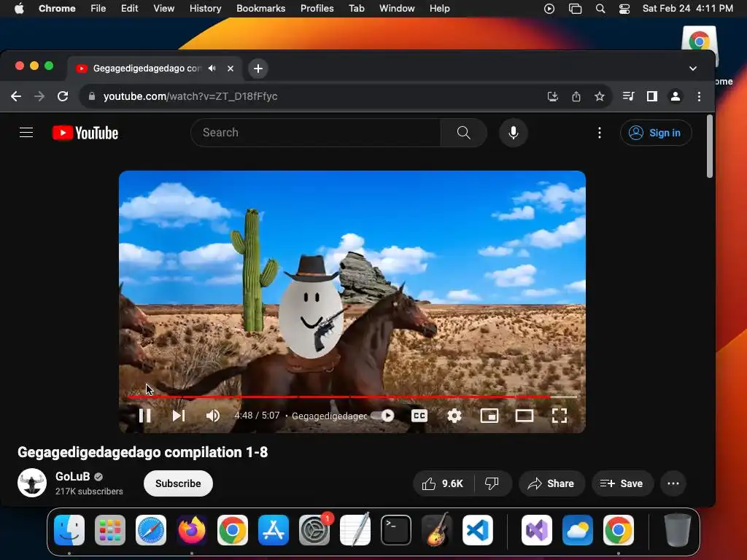Enter full screen video mode
Screen dimensions: 747x560
click(x=560, y=416)
